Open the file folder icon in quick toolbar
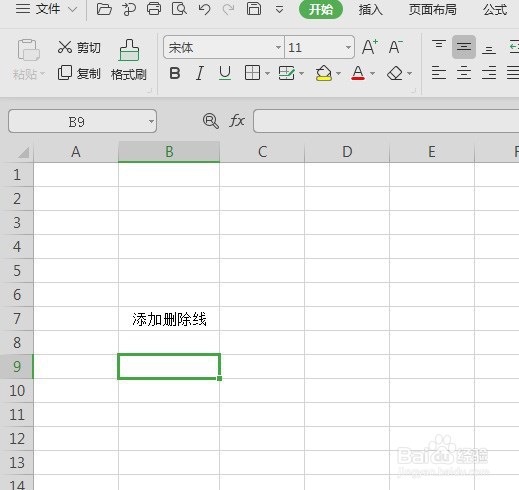519x490 pixels. click(x=104, y=9)
